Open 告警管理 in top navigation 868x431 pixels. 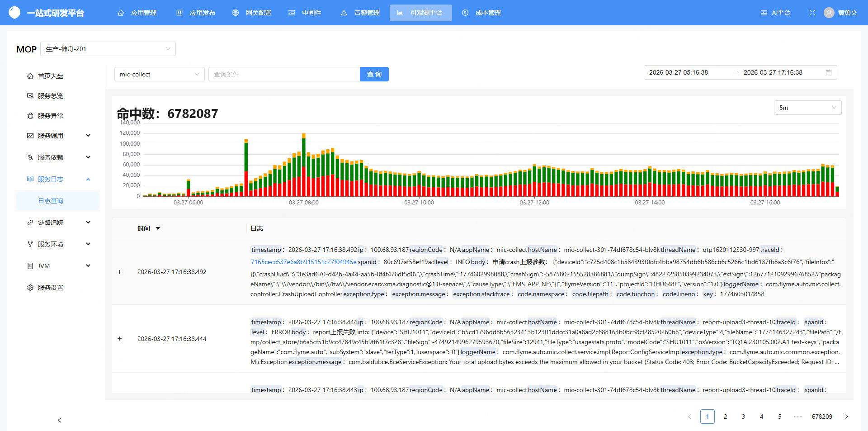(360, 13)
